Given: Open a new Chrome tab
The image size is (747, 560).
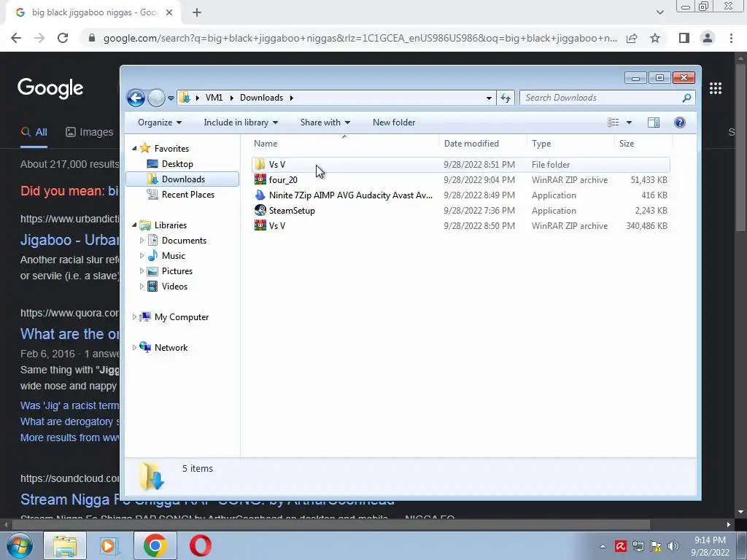Looking at the screenshot, I should [x=197, y=12].
